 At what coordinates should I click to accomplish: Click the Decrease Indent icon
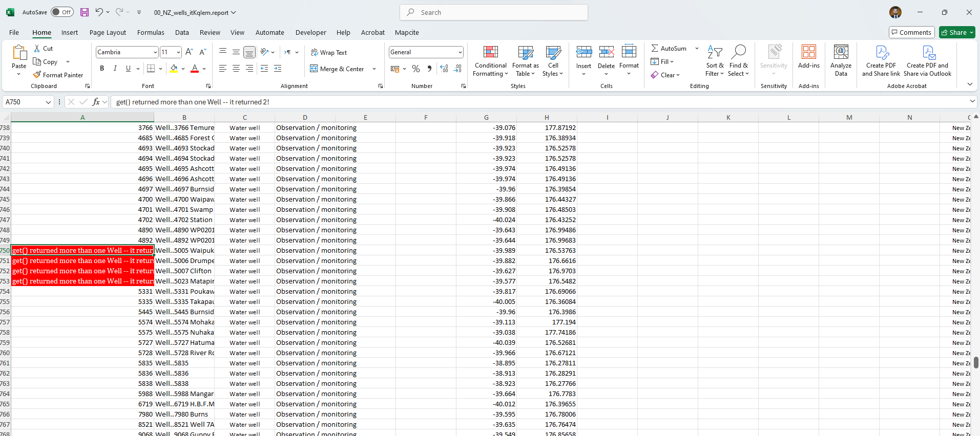point(264,69)
